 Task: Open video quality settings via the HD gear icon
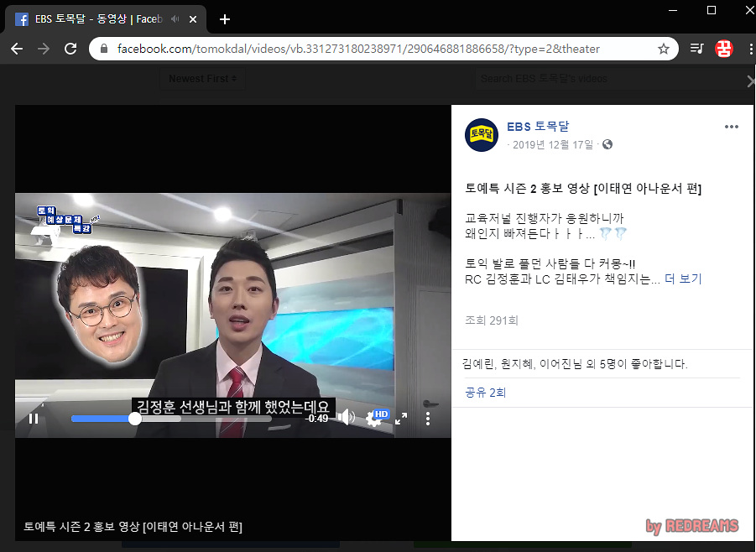pos(377,418)
